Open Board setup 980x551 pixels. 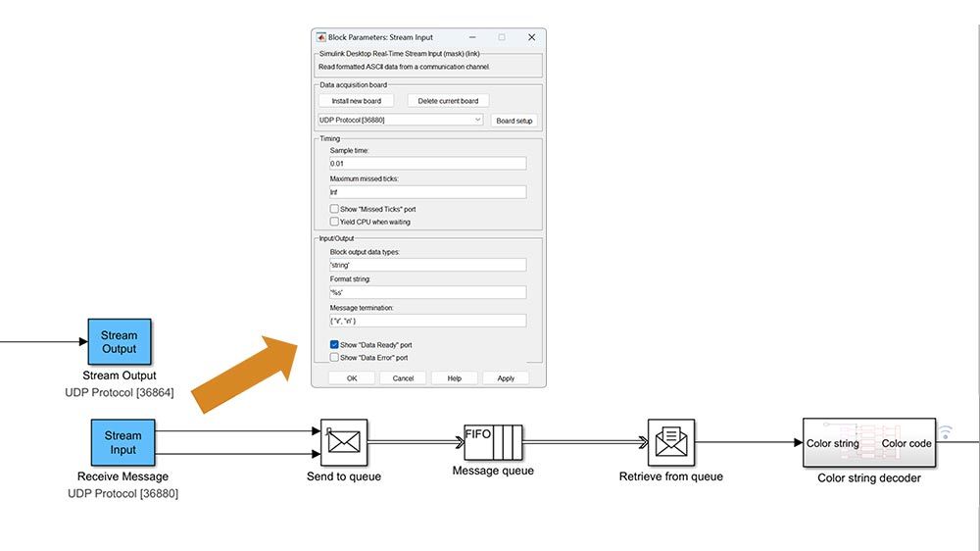click(514, 121)
